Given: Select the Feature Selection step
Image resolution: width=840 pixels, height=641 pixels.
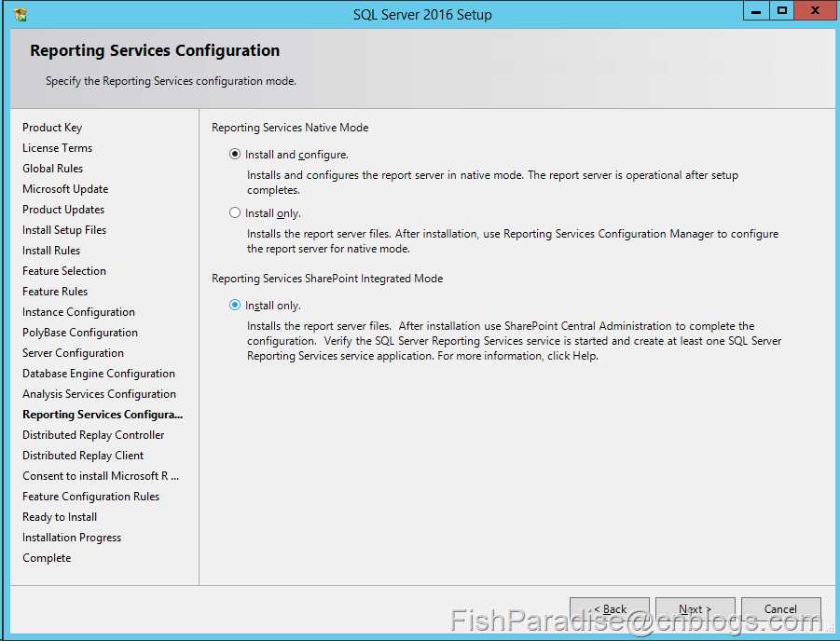Looking at the screenshot, I should tap(64, 271).
